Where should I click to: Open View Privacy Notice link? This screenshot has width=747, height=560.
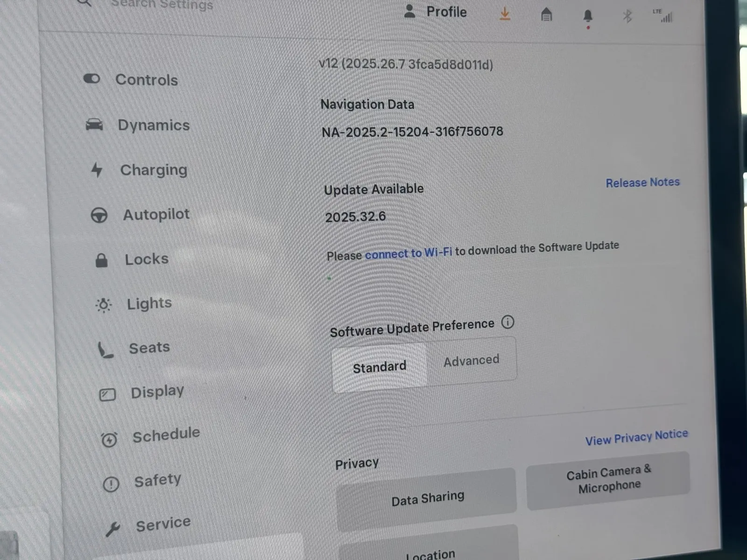pyautogui.click(x=636, y=437)
